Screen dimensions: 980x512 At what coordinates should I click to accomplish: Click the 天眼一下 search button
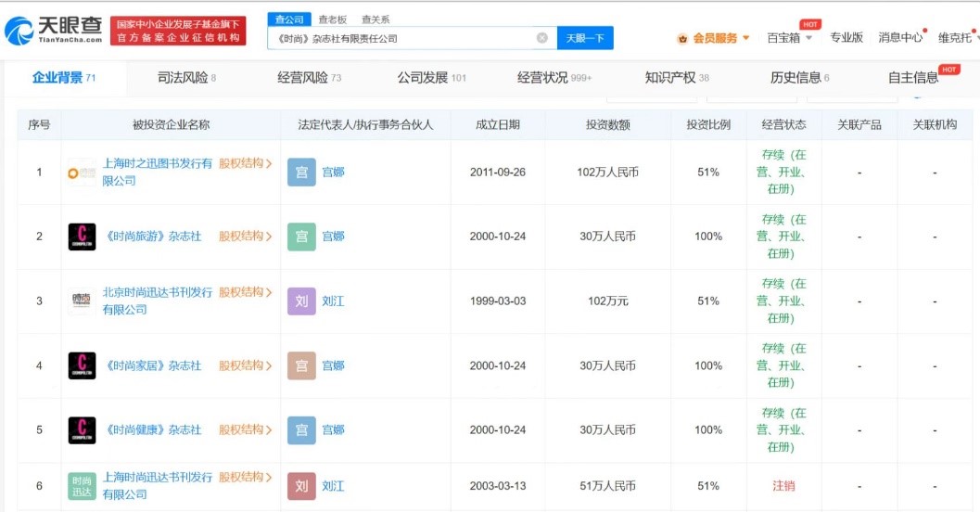[585, 38]
